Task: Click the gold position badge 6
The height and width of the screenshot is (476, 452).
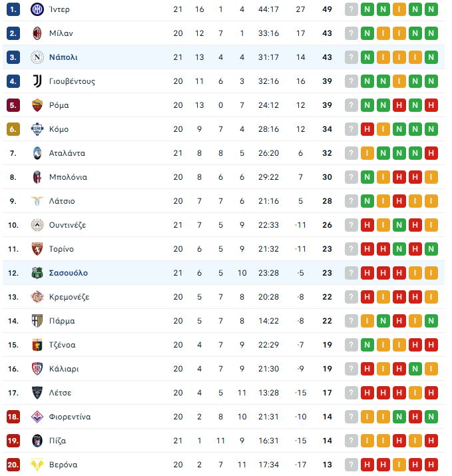Action: pos(13,129)
